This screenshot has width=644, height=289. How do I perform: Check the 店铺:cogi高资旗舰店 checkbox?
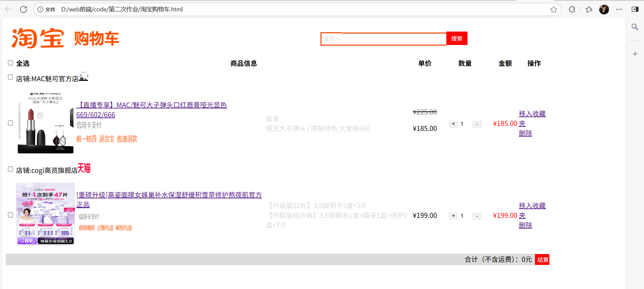coord(10,169)
